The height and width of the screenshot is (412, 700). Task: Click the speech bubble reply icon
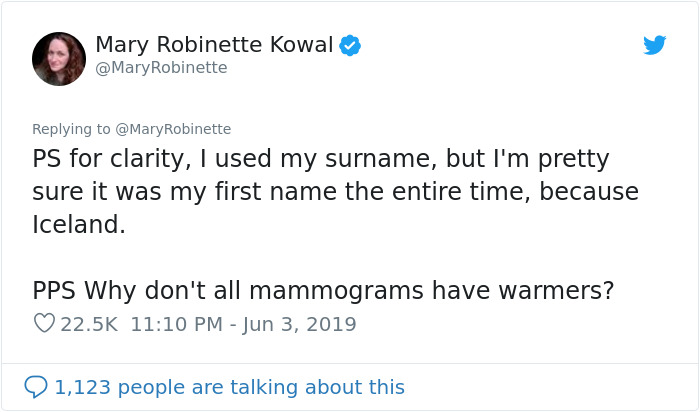pos(35,386)
